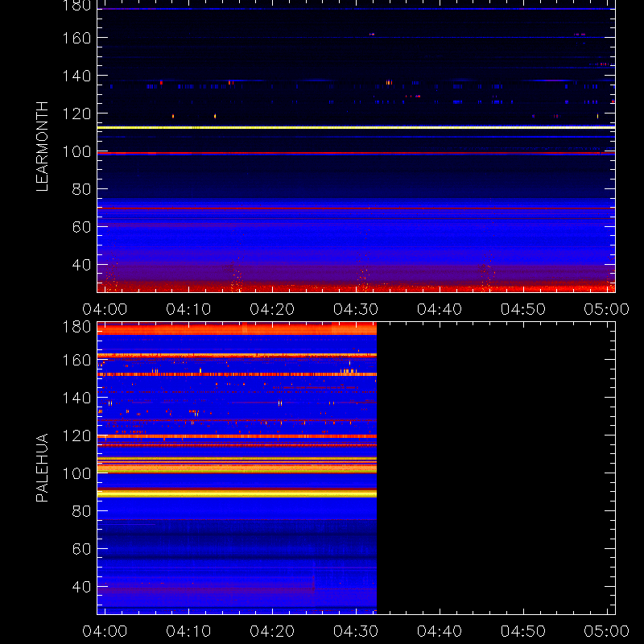
Task: Select the 80 tick label on PALEHUA plot
Action: [x=81, y=511]
